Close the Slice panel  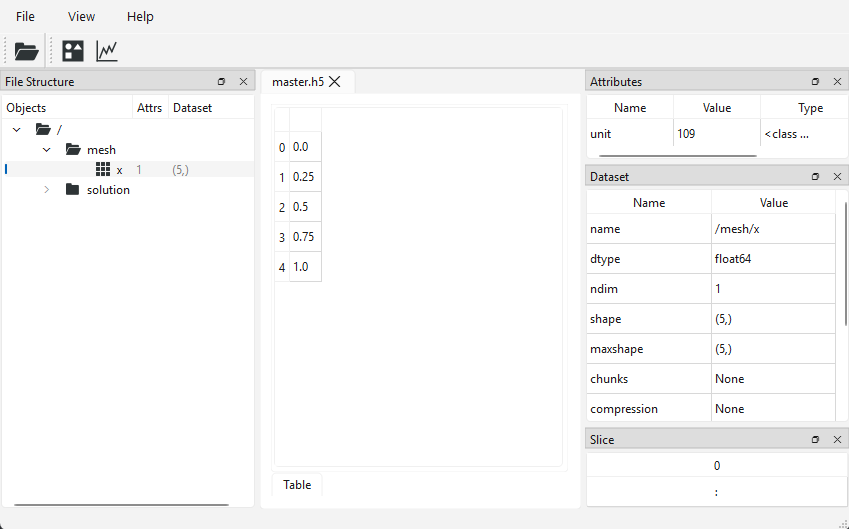point(837,440)
